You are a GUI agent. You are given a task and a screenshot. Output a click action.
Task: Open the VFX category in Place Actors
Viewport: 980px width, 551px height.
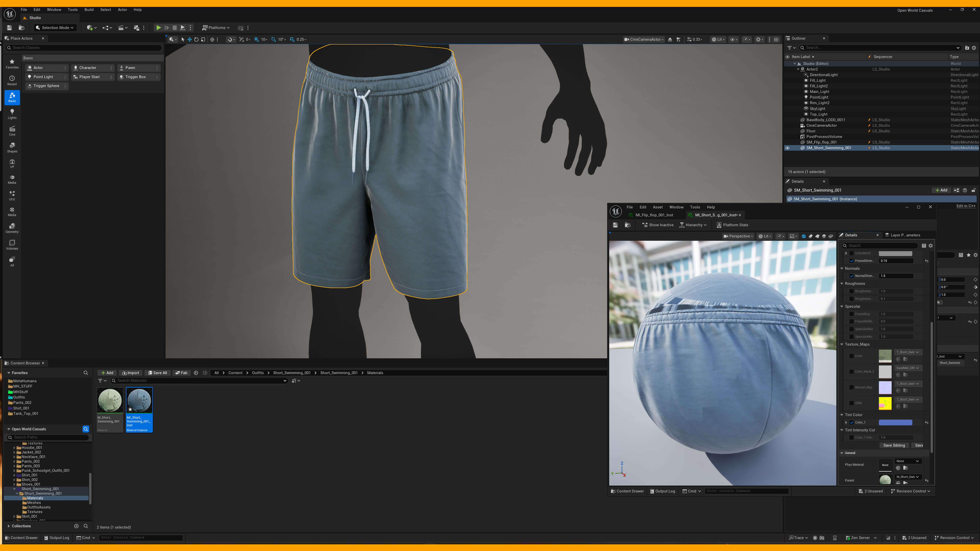point(12,196)
